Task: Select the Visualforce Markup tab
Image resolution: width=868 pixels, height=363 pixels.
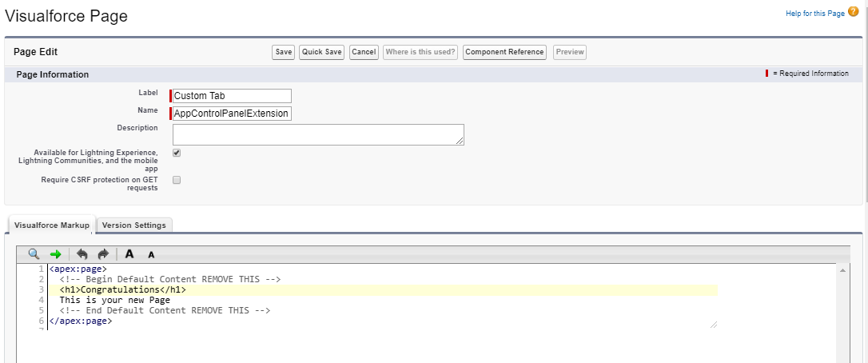Action: 52,225
